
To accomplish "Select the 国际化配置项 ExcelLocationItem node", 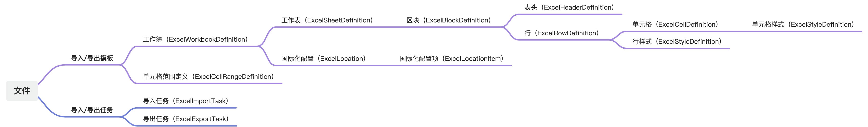I will coord(452,59).
